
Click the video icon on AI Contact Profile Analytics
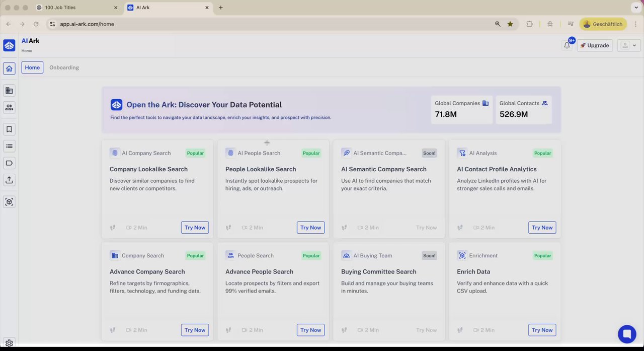[476, 228]
